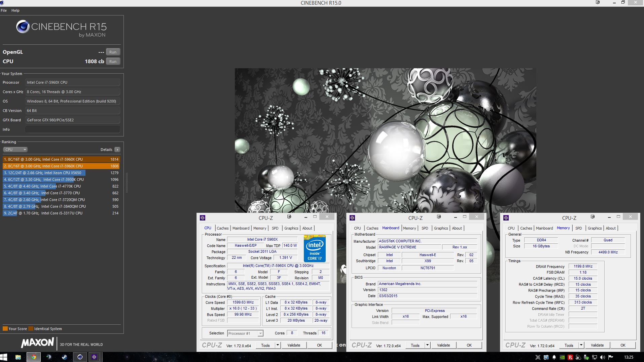Click into the Info text field
This screenshot has height=362, width=644.
coord(73,129)
